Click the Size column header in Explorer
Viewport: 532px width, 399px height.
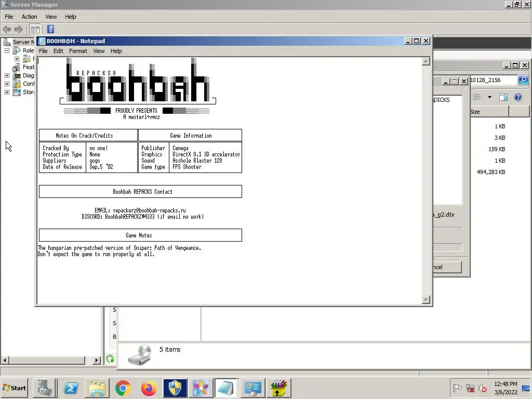click(x=489, y=112)
